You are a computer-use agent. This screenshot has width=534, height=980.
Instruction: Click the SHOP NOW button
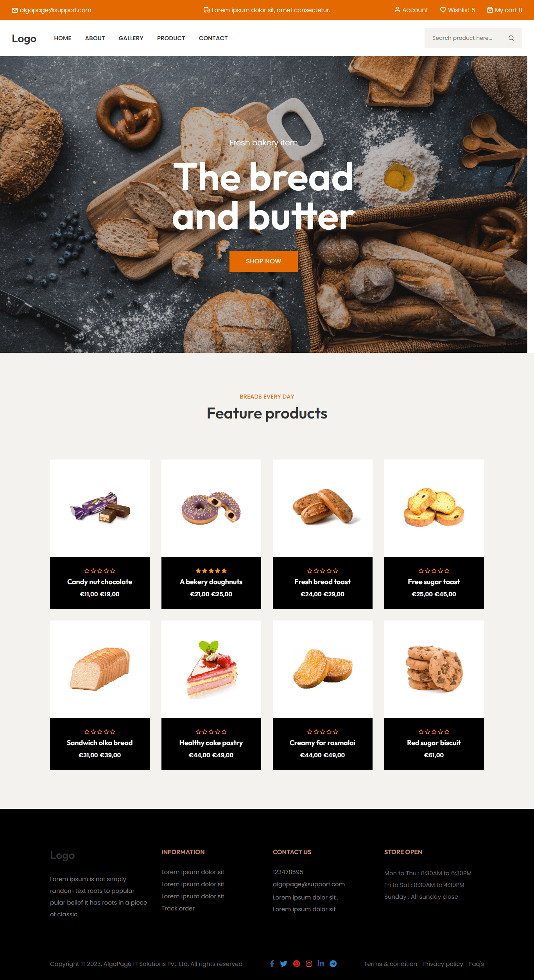[263, 261]
